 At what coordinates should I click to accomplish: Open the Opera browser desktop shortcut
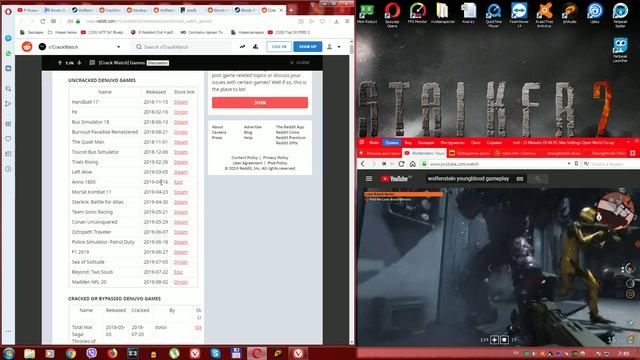392,14
